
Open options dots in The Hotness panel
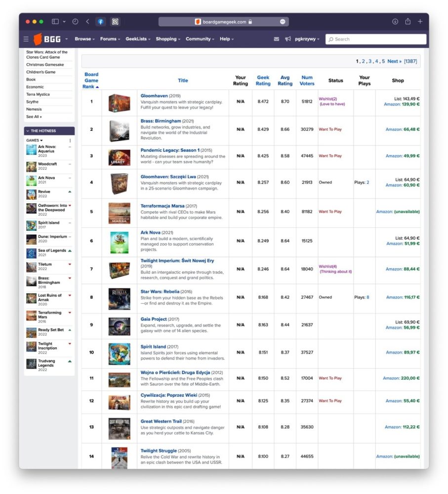(x=70, y=140)
